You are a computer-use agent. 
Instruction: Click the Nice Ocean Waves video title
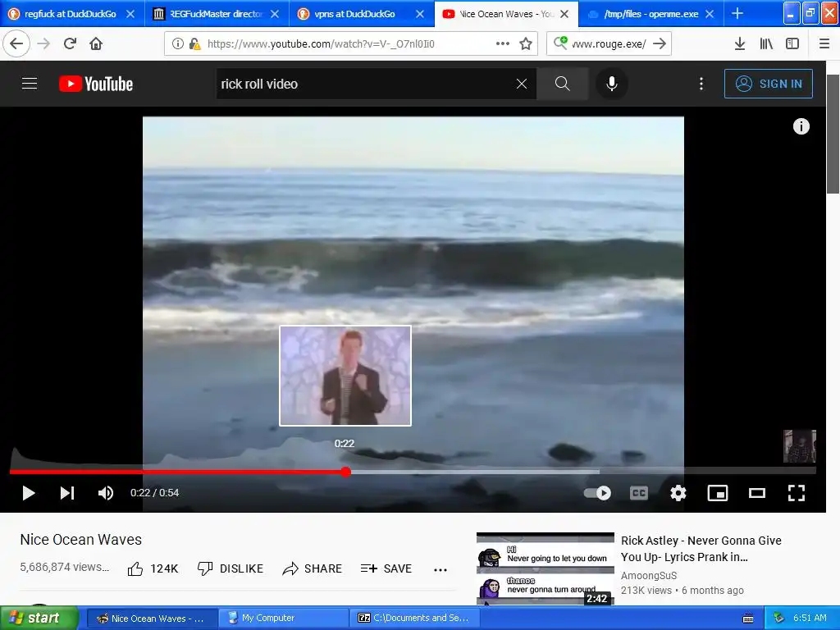click(81, 540)
